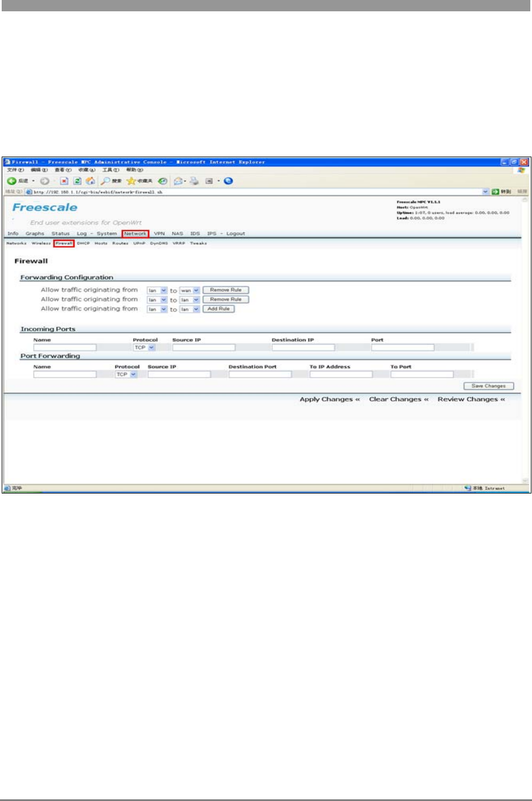Click the Home page icon
Viewport: 532px width, 801px height.
point(90,181)
